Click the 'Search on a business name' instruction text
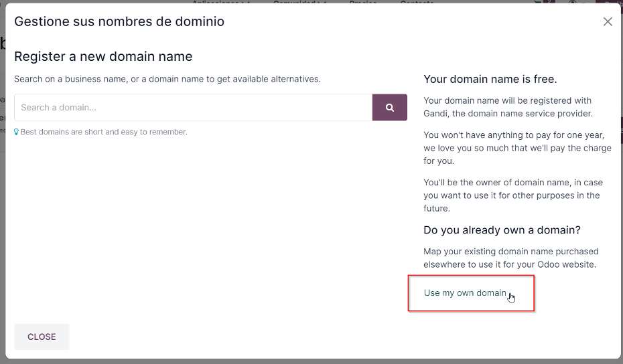623x364 pixels. 167,79
